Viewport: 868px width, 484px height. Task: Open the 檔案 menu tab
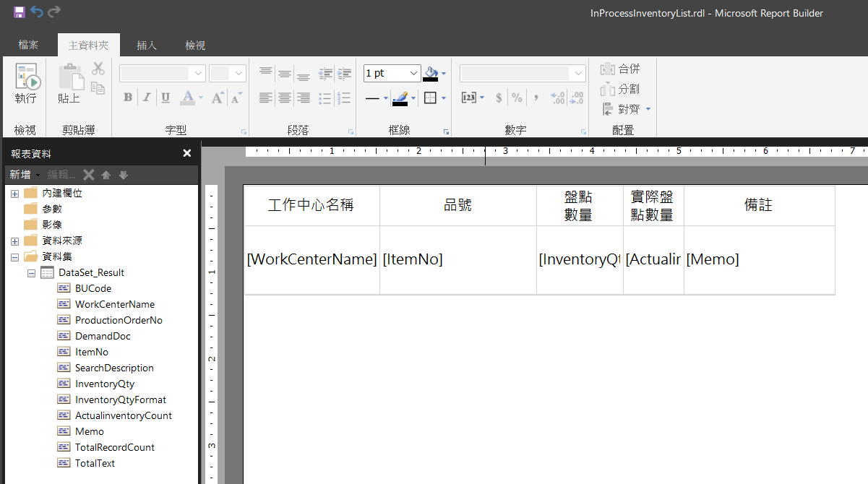[x=28, y=46]
